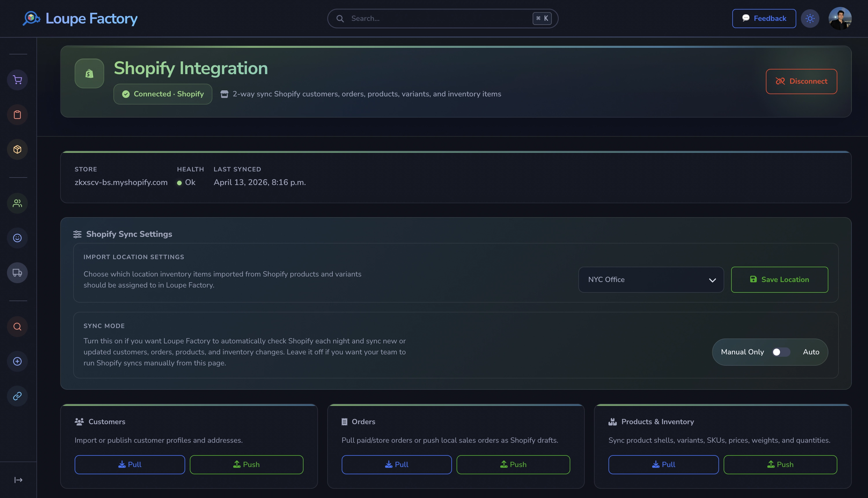Image resolution: width=868 pixels, height=498 pixels.
Task: Click the Products & Inventory boxes icon
Action: pyautogui.click(x=613, y=422)
